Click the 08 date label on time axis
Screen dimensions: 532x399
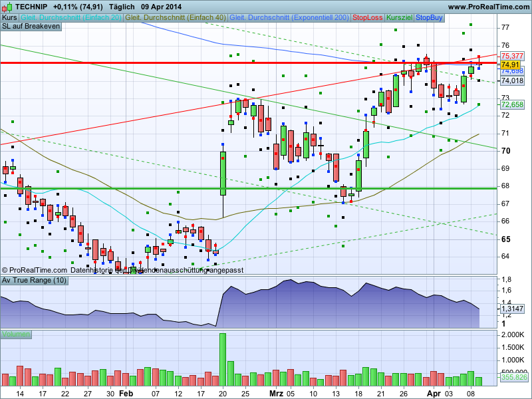point(471,394)
